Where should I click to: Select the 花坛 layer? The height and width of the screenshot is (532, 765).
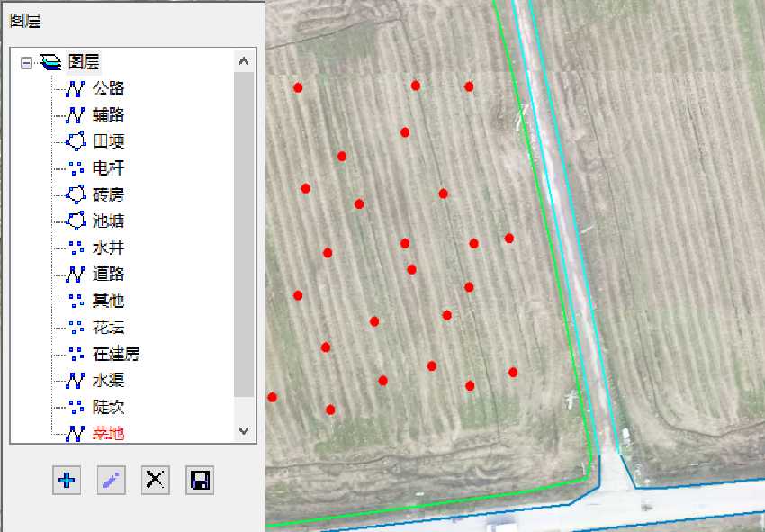[108, 327]
